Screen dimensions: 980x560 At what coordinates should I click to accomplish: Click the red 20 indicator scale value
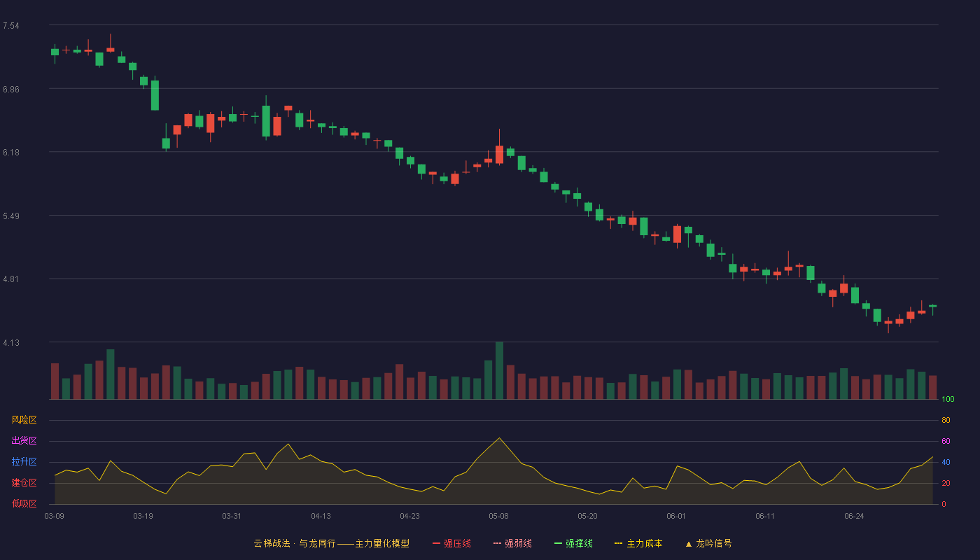tap(946, 484)
